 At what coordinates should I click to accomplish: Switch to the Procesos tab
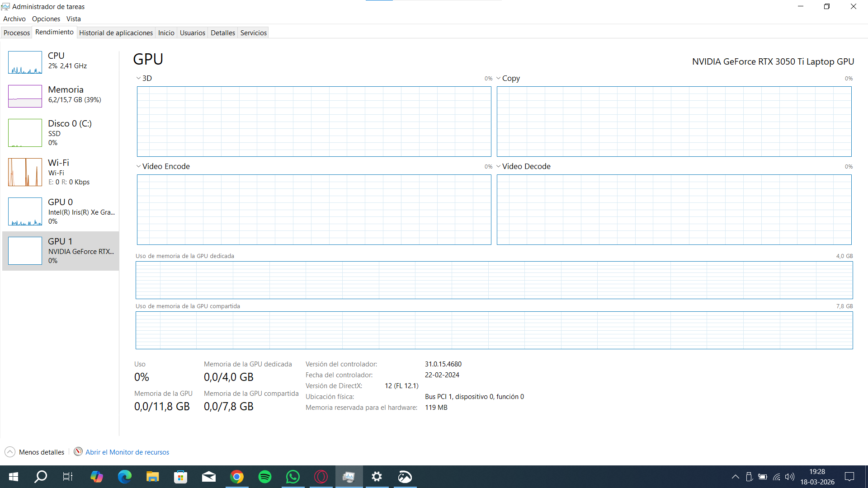16,33
